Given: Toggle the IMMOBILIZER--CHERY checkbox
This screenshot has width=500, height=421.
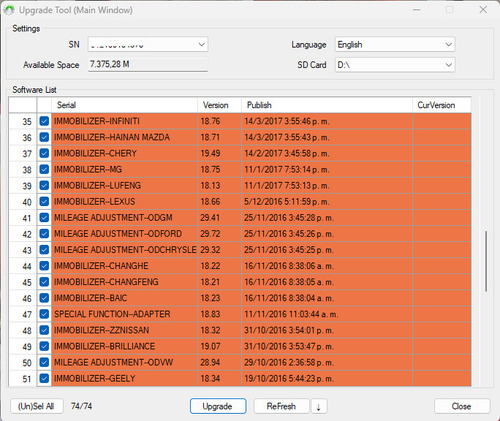Looking at the screenshot, I should [x=44, y=153].
